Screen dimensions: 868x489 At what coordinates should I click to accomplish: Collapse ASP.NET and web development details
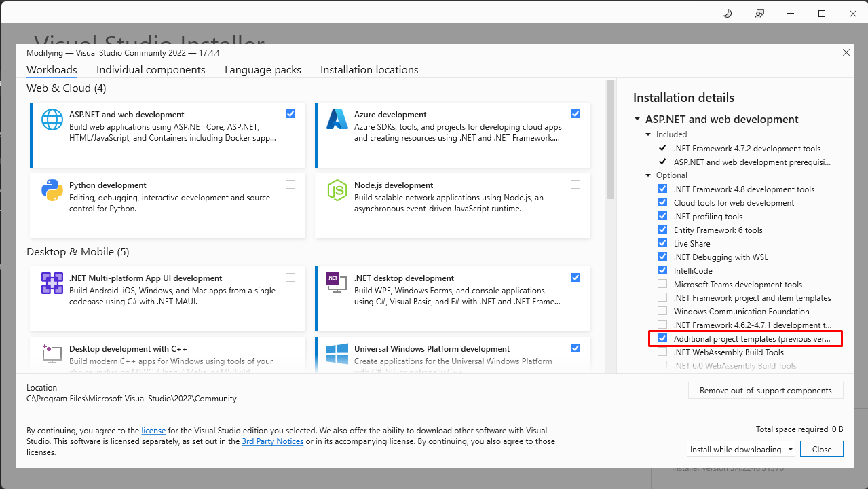[x=637, y=120]
